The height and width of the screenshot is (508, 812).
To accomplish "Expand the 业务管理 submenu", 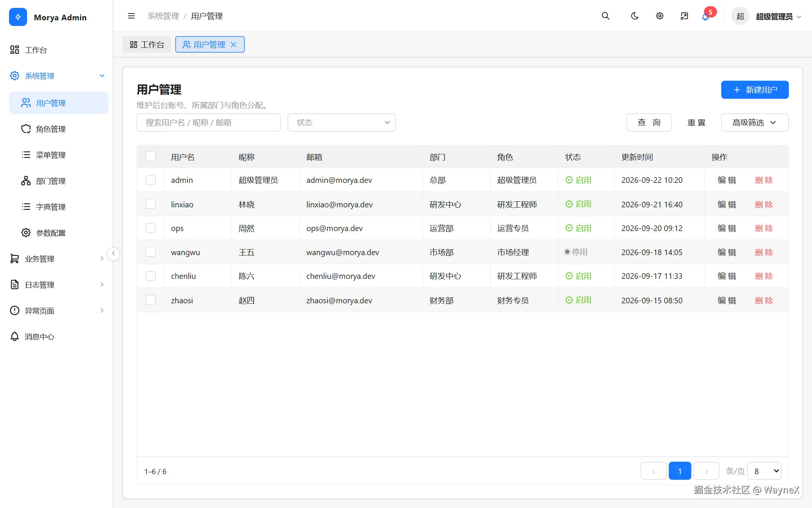I will 102,259.
